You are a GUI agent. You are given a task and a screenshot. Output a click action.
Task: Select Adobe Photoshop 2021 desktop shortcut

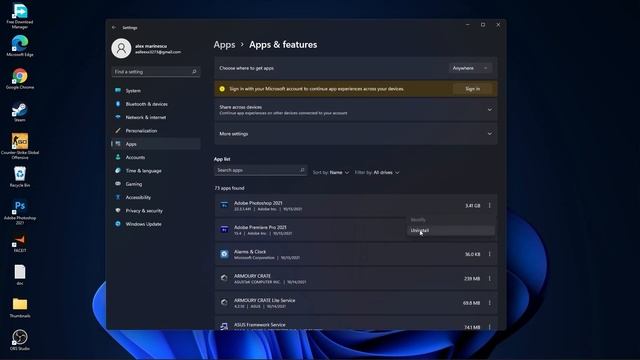pos(20,211)
